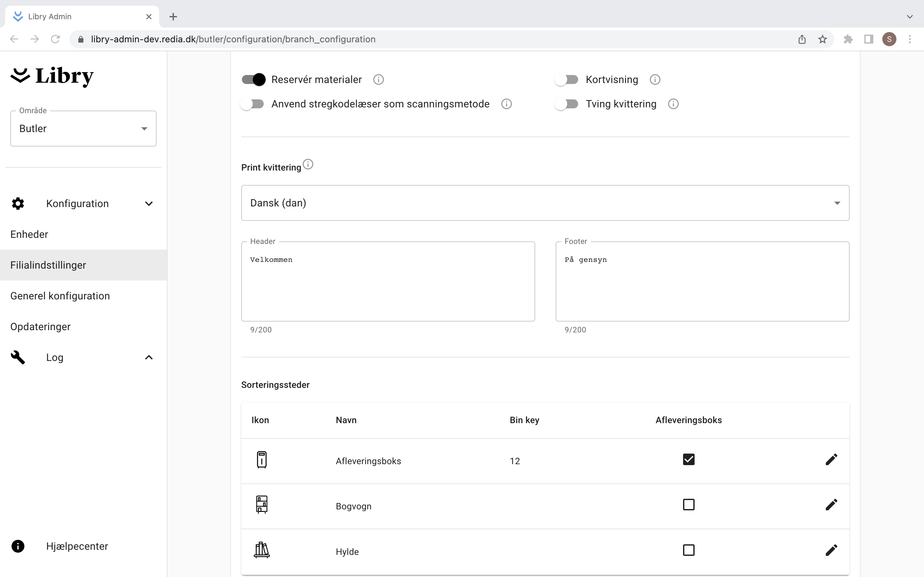Click info icon next to Reservér materialer
Viewport: 924px width, 577px height.
pos(378,80)
